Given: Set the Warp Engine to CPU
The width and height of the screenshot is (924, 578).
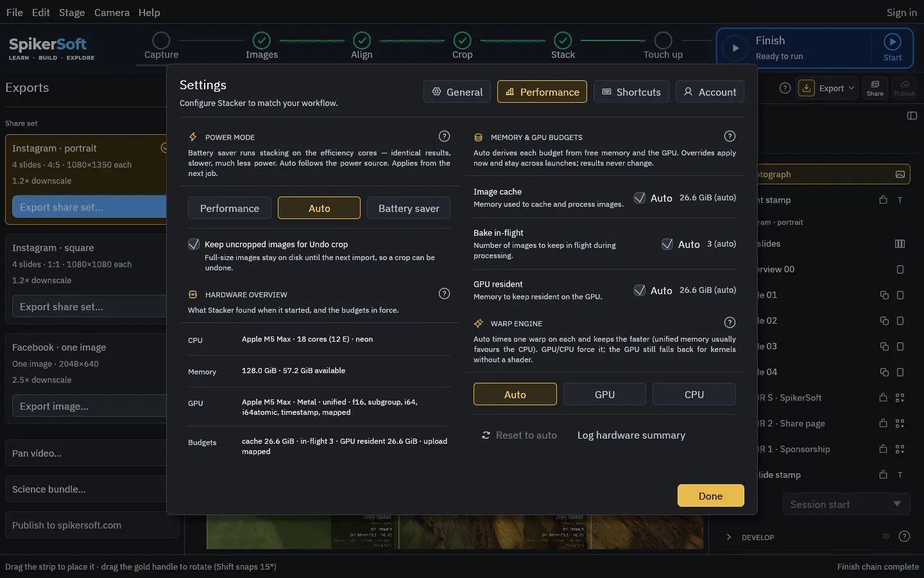Looking at the screenshot, I should pyautogui.click(x=694, y=394).
